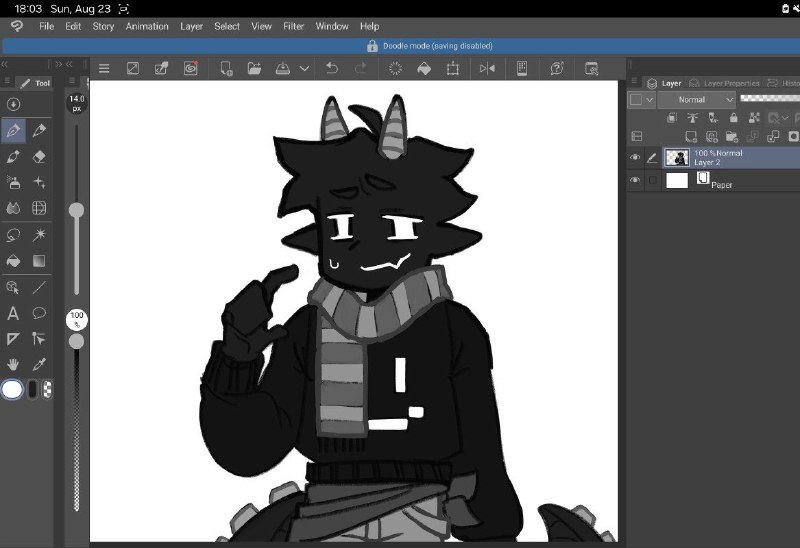The width and height of the screenshot is (800, 548).
Task: Choose the Fill bucket tool
Action: coord(13,261)
